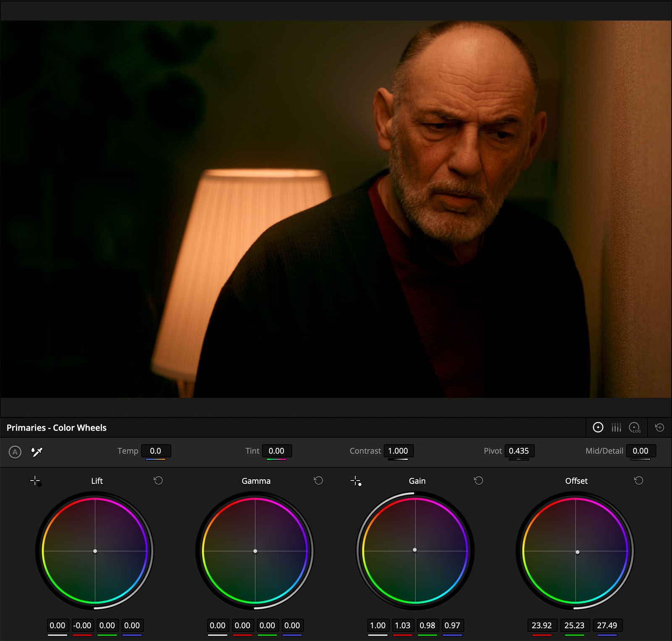
Task: Click the Offset red channel value
Action: tap(542, 625)
